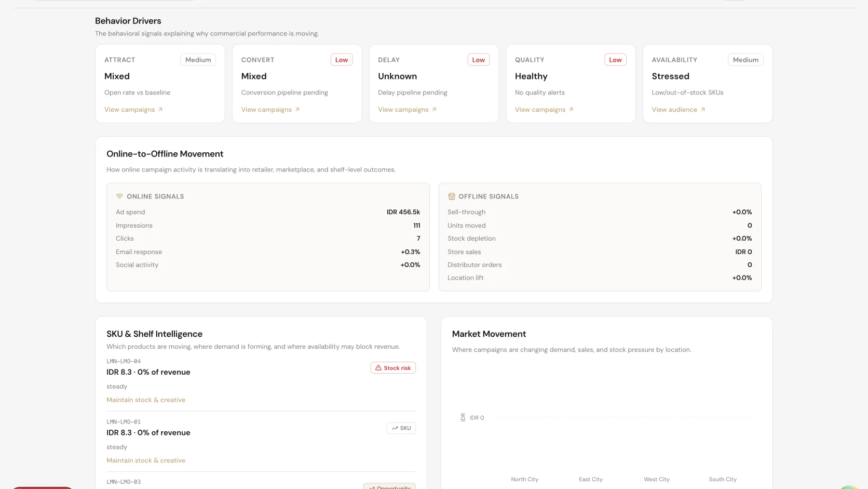
Task: Click the IDR 0 axis tick on chart
Action: pyautogui.click(x=477, y=418)
